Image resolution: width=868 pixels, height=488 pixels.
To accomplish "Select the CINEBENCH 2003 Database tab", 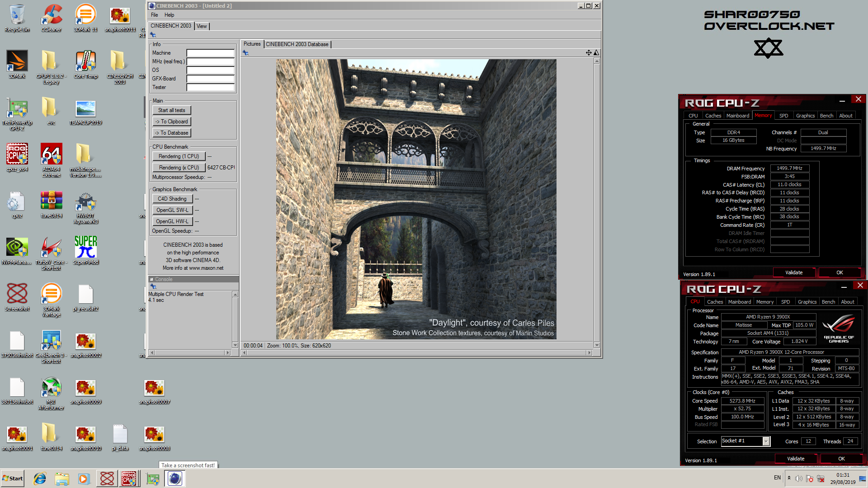I will coord(297,44).
